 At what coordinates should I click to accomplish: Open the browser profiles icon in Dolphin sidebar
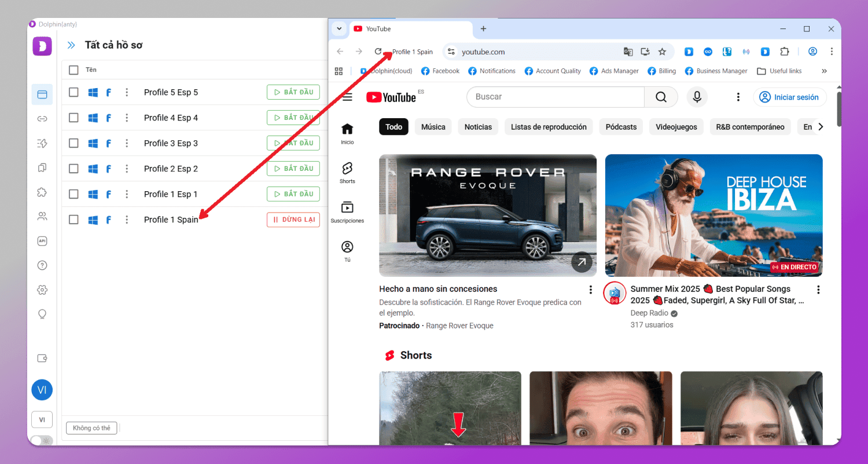coord(42,94)
